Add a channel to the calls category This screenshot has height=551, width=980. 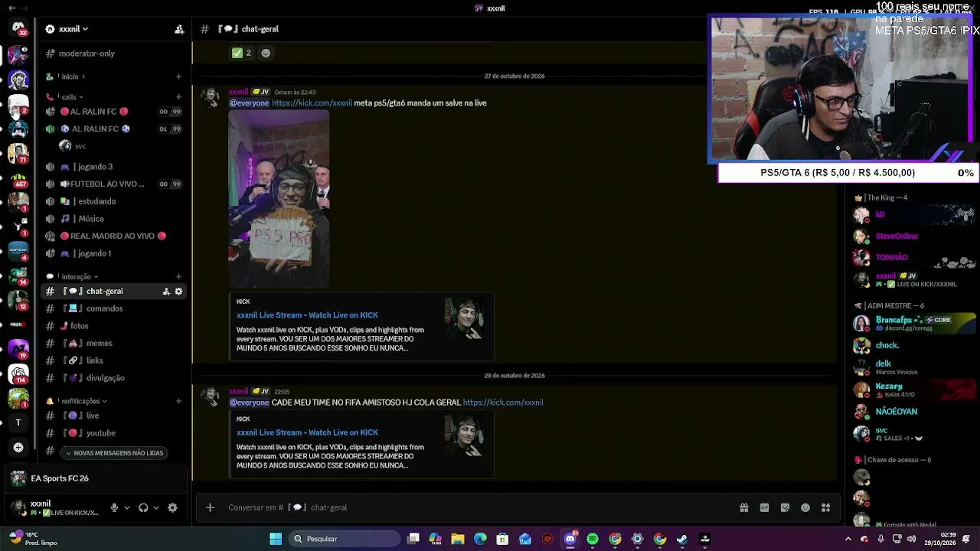pos(178,97)
